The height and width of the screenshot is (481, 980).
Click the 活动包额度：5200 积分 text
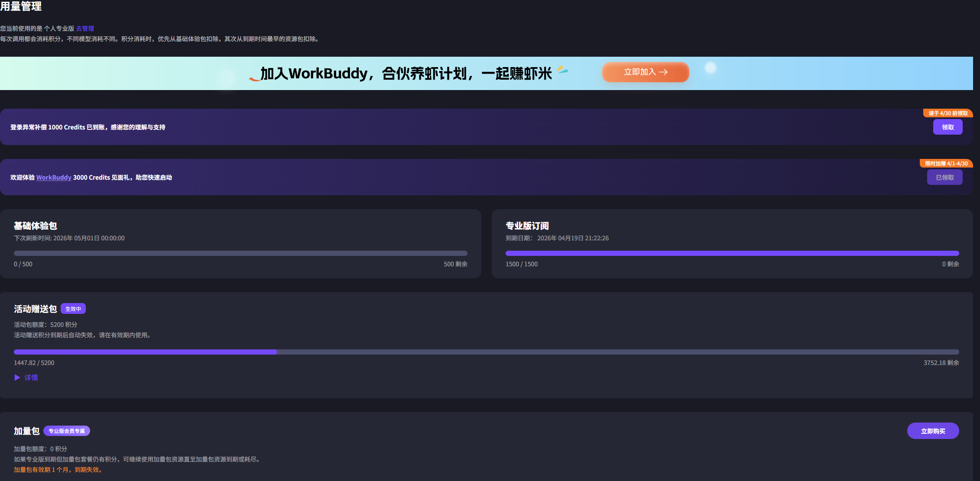[45, 325]
